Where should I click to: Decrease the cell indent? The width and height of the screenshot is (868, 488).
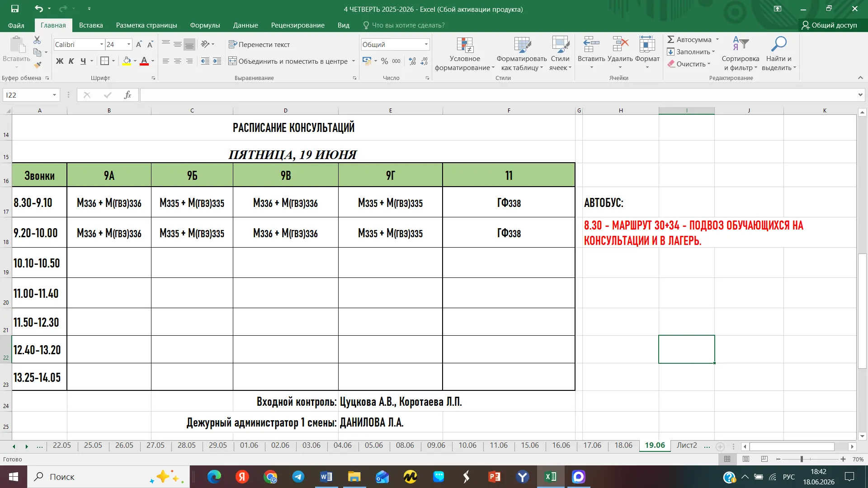(x=205, y=61)
